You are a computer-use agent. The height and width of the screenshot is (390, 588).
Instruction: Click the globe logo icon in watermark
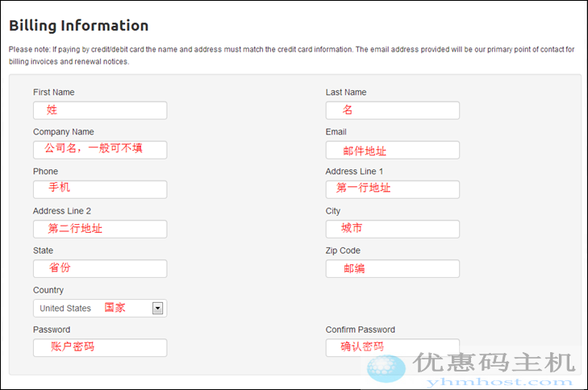[x=386, y=368]
